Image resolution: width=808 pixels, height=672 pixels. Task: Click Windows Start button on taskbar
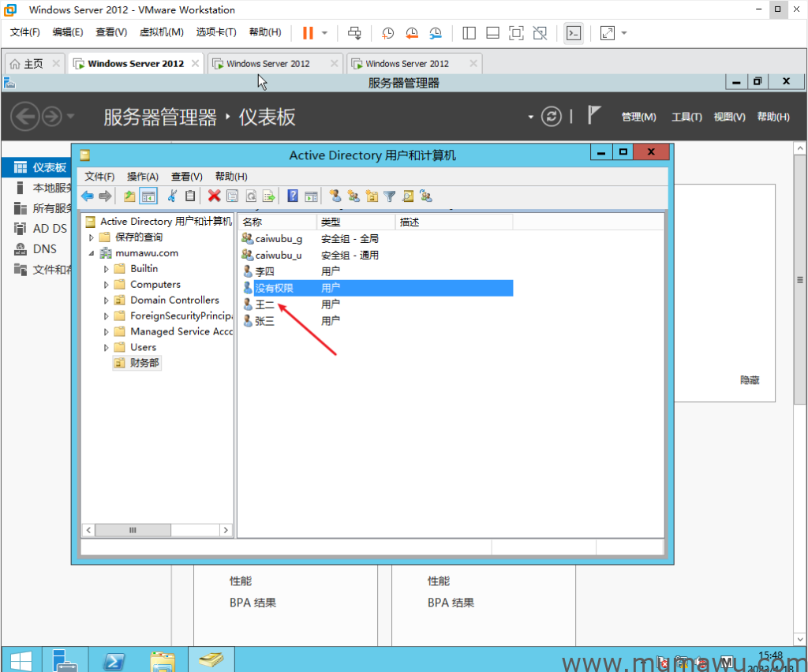click(21, 659)
